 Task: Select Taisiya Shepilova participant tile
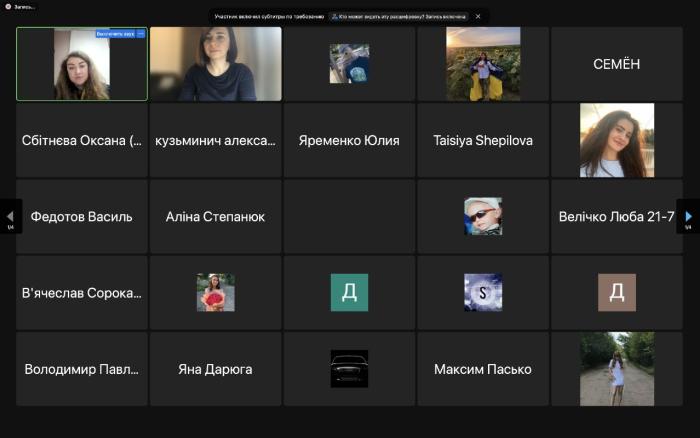(x=483, y=140)
